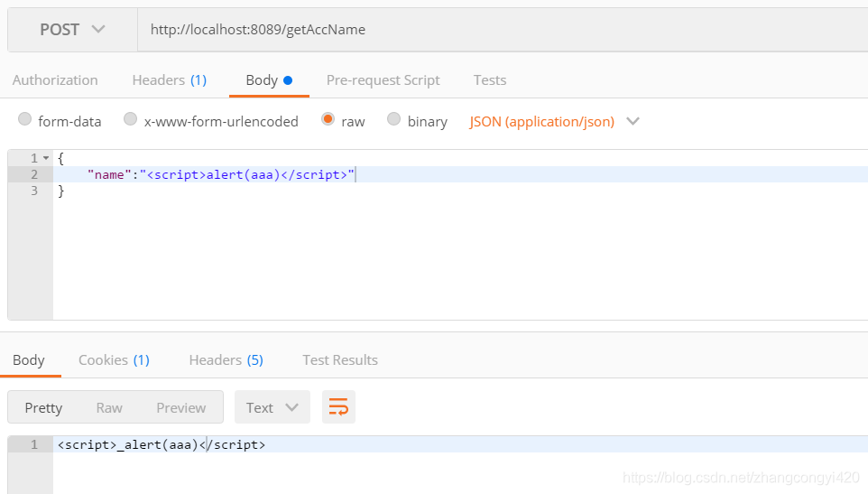Open the Pre-request Script tab

[383, 80]
